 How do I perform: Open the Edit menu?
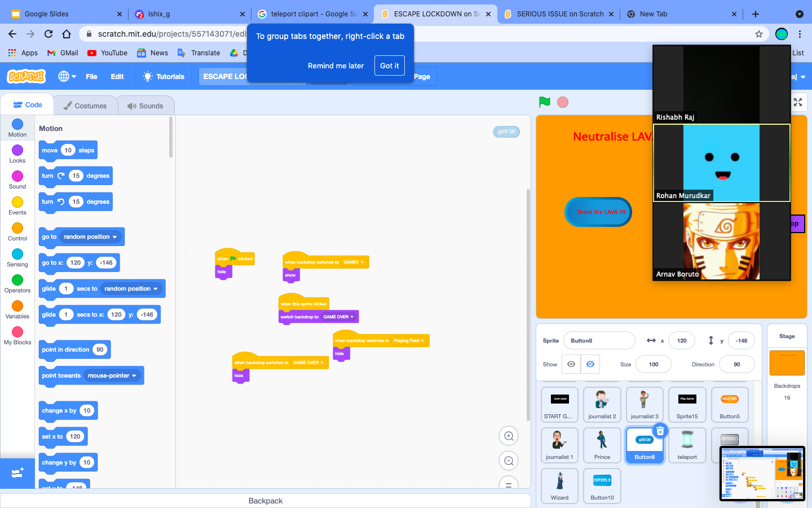(117, 77)
